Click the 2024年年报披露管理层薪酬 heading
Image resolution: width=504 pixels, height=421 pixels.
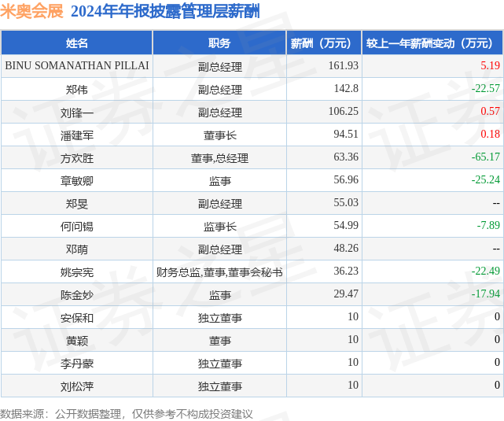pyautogui.click(x=165, y=11)
